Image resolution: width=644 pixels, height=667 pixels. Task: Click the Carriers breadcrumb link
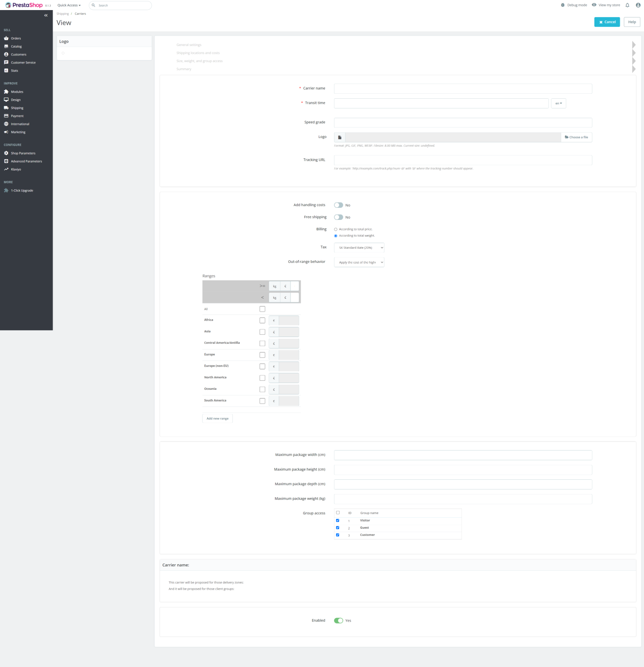(80, 14)
